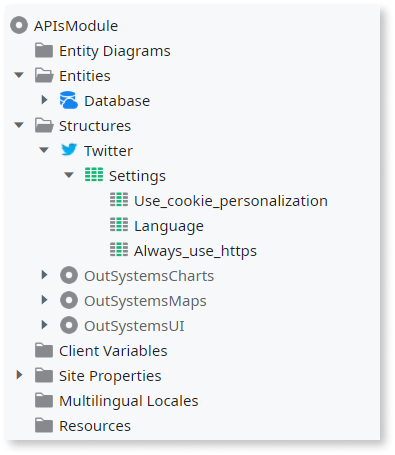Select the Always_use_https attribute
Image resolution: width=395 pixels, height=455 pixels.
click(183, 251)
